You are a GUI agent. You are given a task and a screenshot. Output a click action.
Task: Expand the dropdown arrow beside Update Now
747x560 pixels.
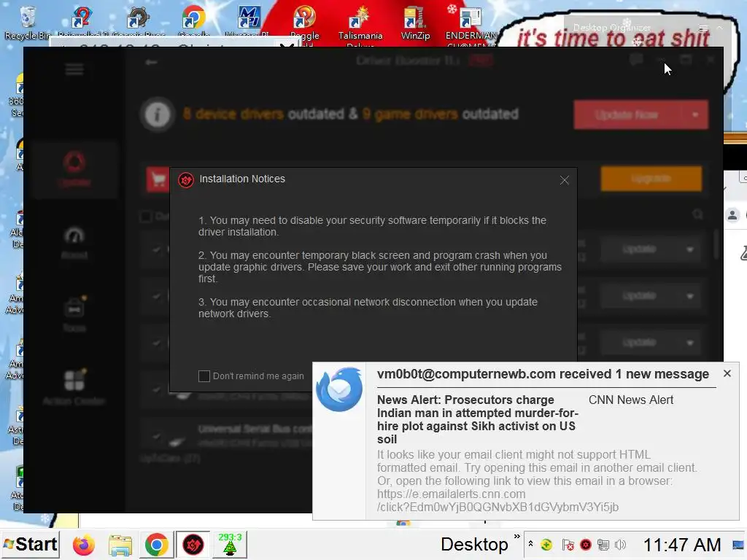click(x=695, y=114)
